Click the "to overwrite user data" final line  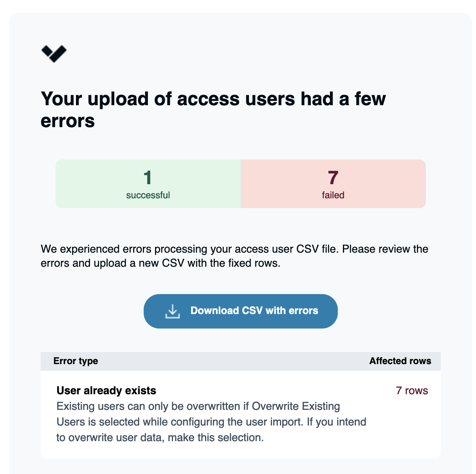[160, 438]
